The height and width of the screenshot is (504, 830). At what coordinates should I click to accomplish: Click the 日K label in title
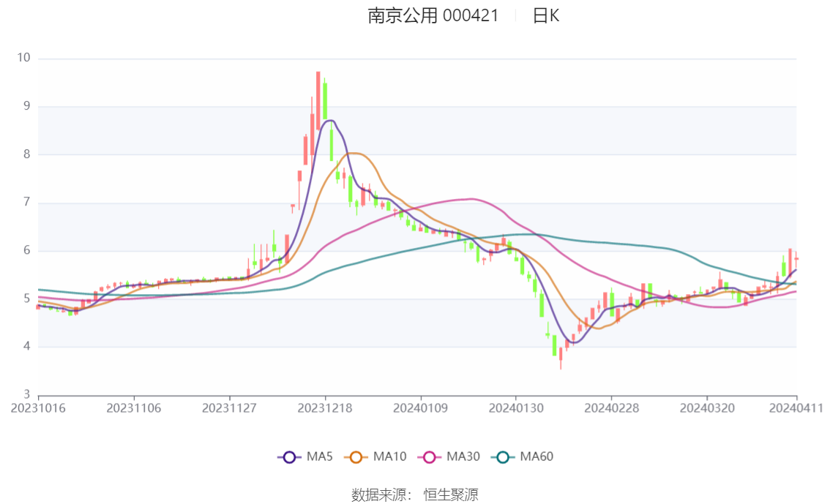pos(546,16)
